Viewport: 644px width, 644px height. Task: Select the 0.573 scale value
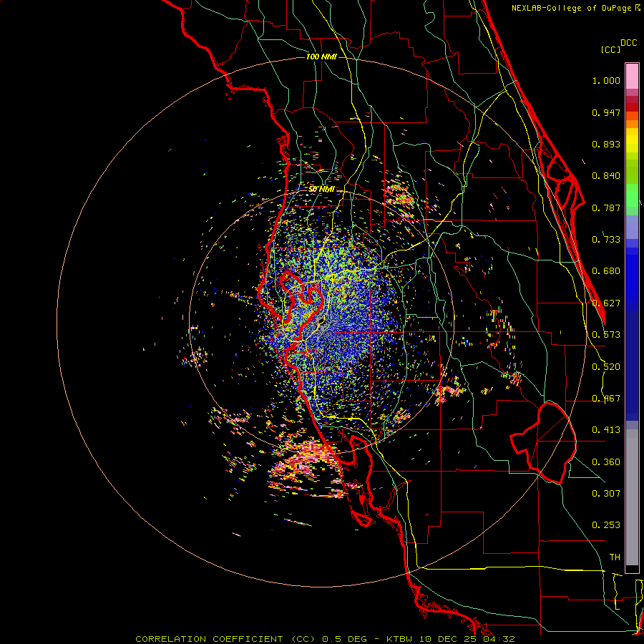(x=606, y=335)
